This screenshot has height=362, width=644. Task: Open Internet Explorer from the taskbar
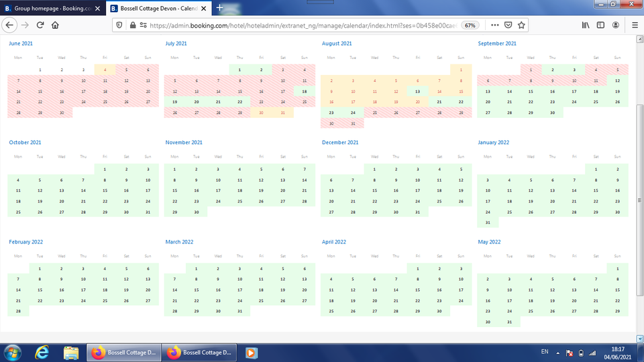(x=43, y=352)
